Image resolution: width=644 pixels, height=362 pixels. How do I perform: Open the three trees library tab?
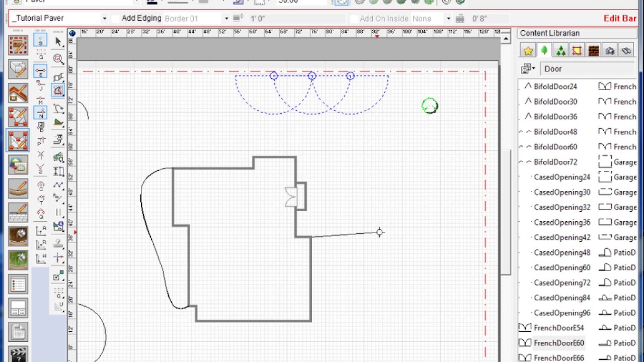click(x=560, y=50)
